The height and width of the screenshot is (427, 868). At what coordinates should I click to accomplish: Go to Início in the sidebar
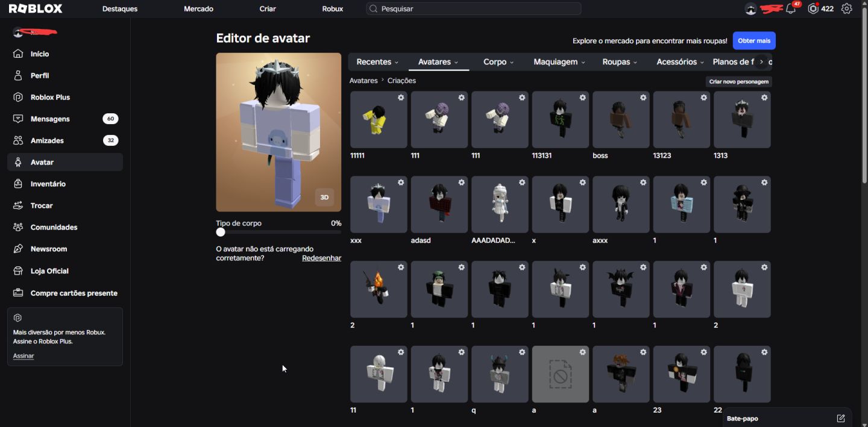pyautogui.click(x=65, y=54)
